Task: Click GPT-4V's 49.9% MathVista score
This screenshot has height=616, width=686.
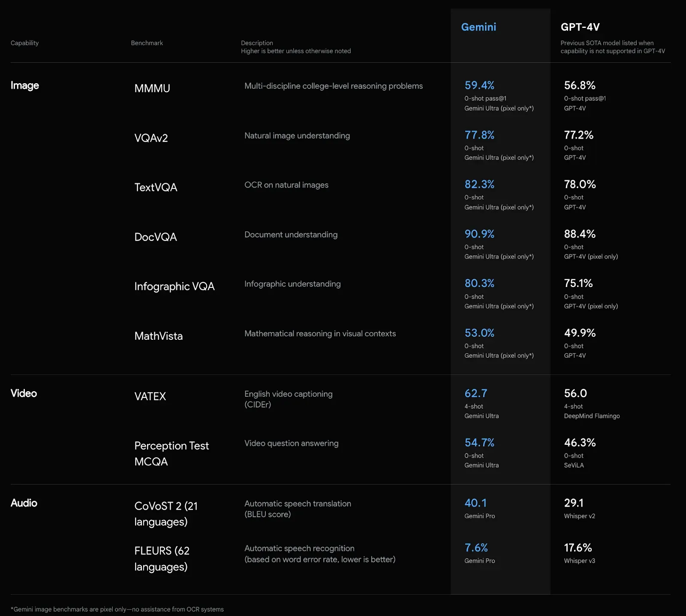Action: pos(580,333)
